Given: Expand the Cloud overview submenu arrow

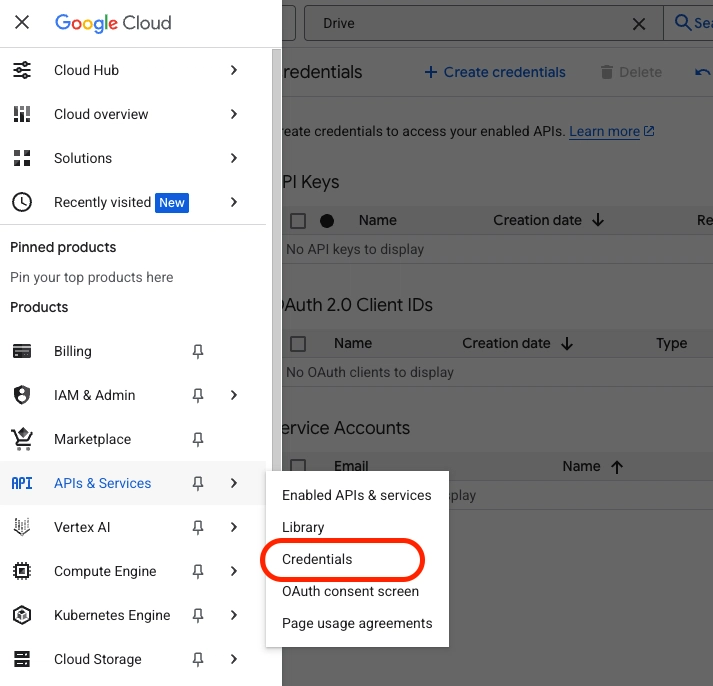Looking at the screenshot, I should pyautogui.click(x=234, y=114).
